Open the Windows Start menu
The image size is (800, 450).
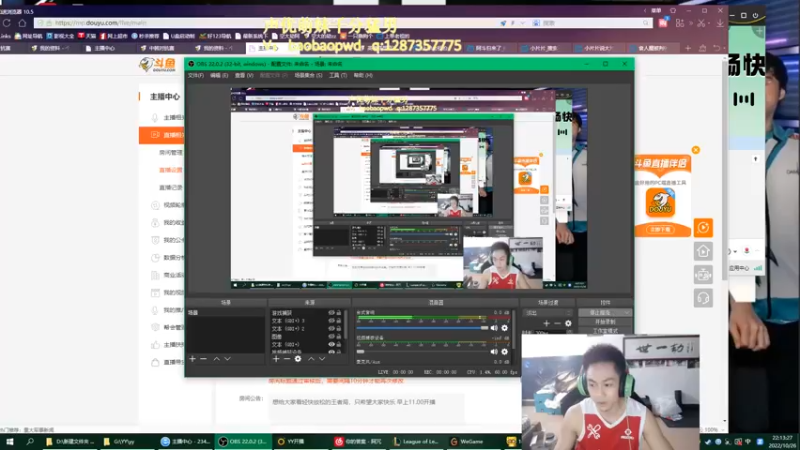point(10,442)
